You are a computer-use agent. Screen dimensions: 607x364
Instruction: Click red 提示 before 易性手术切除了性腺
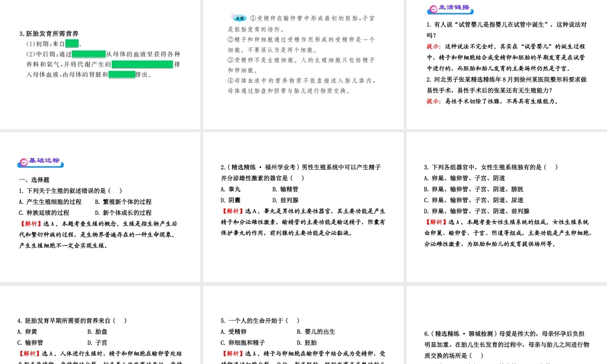[x=433, y=101]
